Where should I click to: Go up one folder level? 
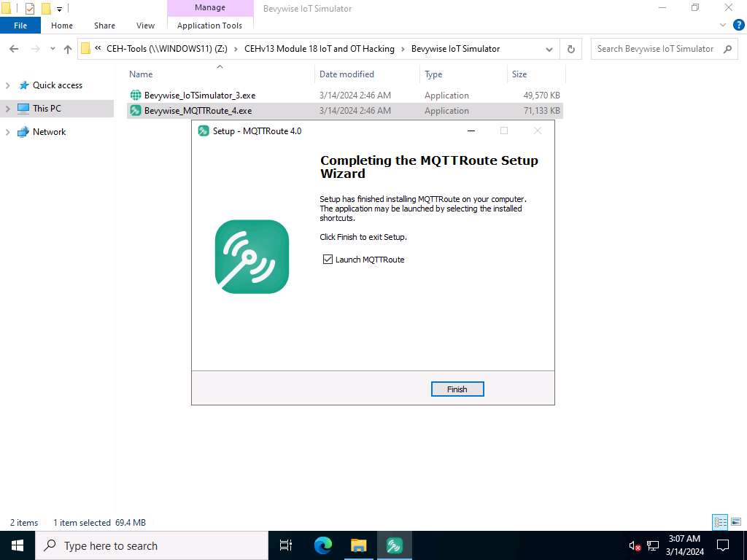pos(68,49)
